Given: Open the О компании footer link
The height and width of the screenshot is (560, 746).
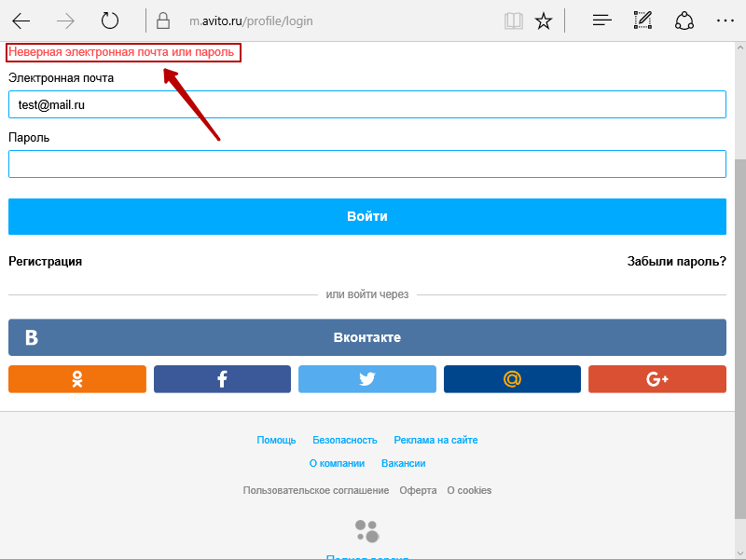Looking at the screenshot, I should 337,463.
